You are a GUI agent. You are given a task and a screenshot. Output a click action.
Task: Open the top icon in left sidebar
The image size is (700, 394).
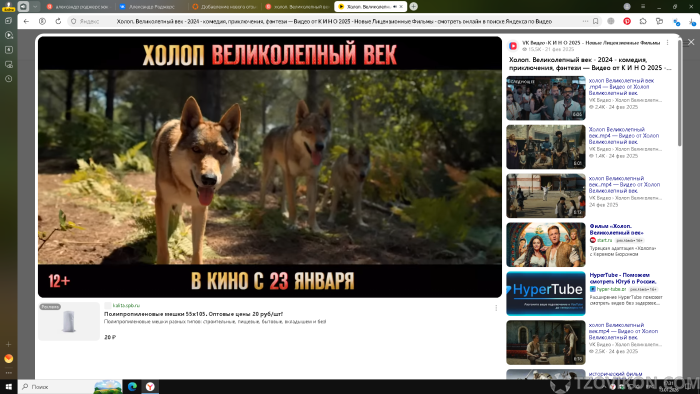click(8, 21)
